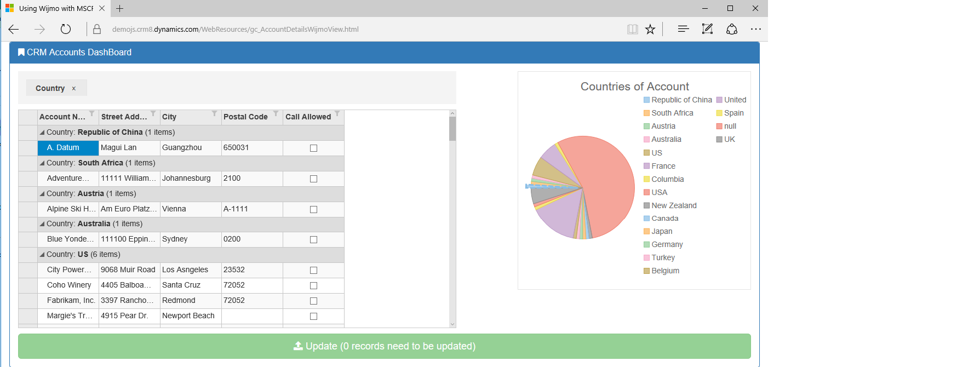The image size is (980, 367).
Task: Remove the Country grouping chip
Action: [x=74, y=88]
